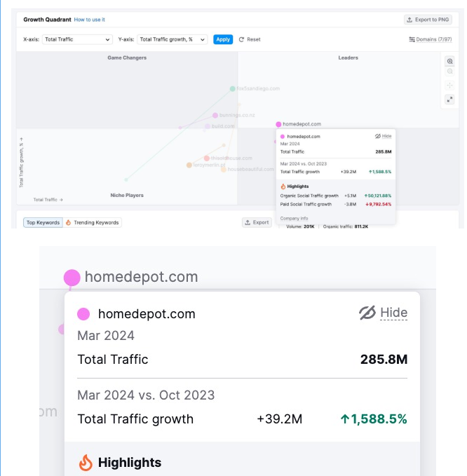Click the Highlights flame icon in small tooltip
467x476 pixels.
(283, 186)
